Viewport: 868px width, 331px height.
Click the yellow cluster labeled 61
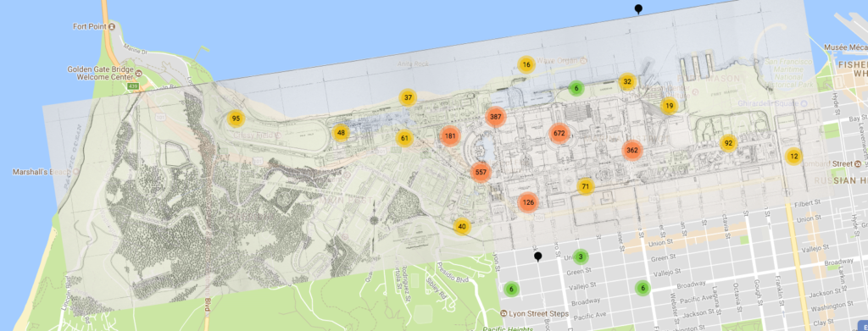[404, 138]
